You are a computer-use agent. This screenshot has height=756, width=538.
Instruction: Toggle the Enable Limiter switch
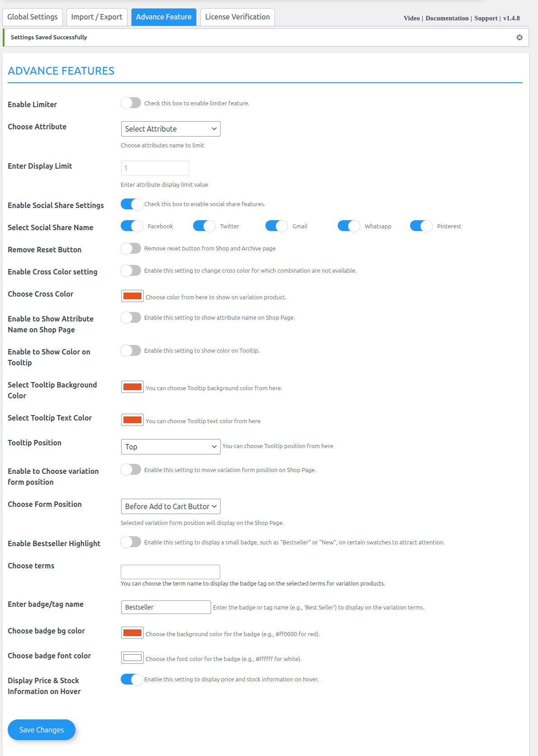click(131, 103)
